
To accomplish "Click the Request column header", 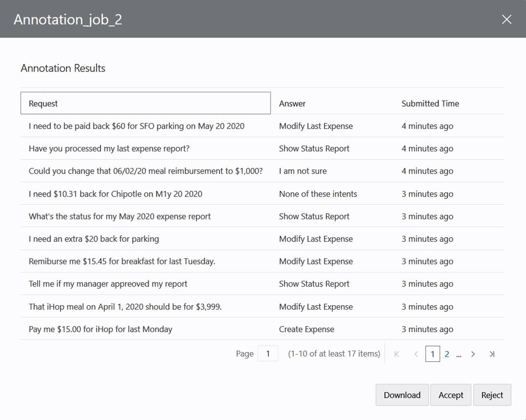I will [x=43, y=103].
